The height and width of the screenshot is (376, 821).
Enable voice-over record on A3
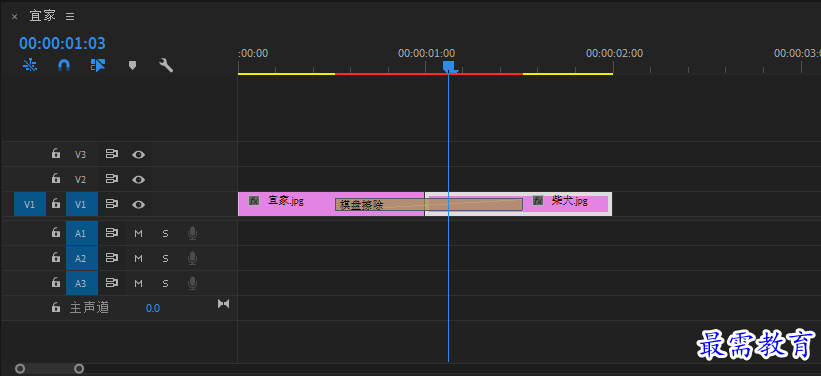tap(192, 283)
